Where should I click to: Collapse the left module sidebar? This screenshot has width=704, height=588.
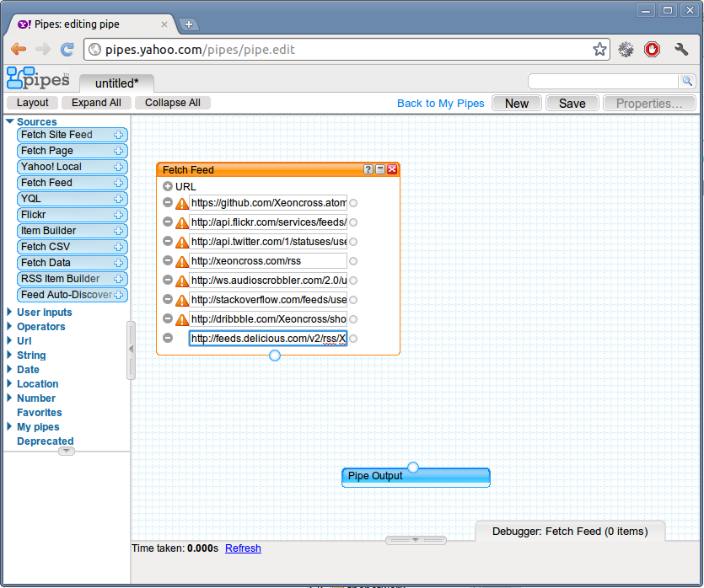131,350
